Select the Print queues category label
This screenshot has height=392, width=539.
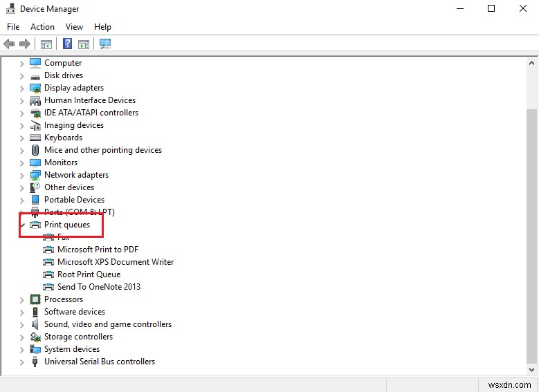67,225
